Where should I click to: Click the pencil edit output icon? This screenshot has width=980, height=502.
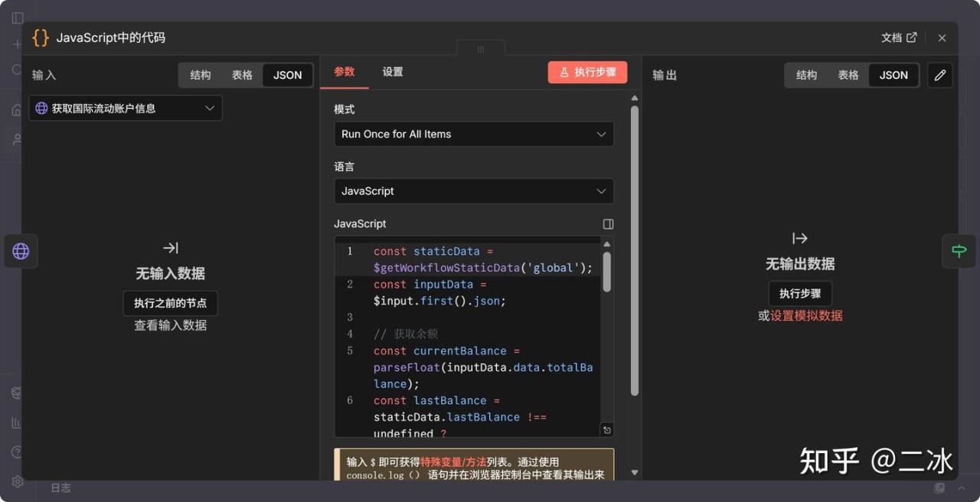coord(939,75)
